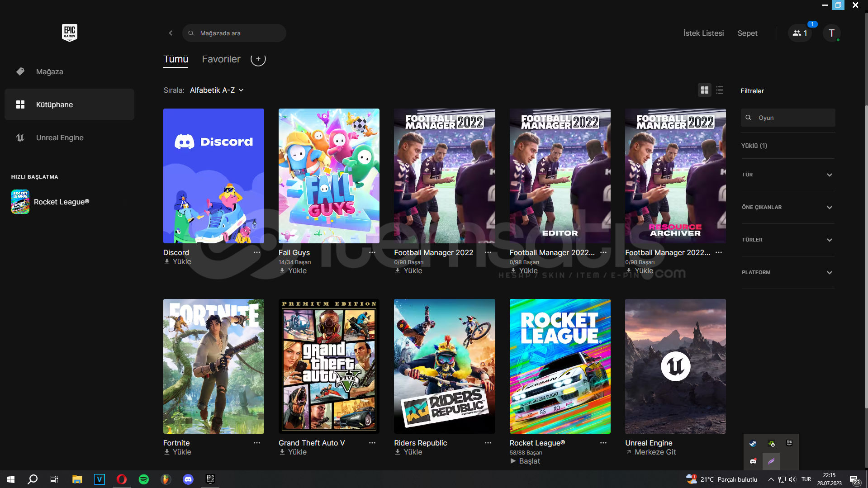Click the Oyun filter search field

point(788,118)
